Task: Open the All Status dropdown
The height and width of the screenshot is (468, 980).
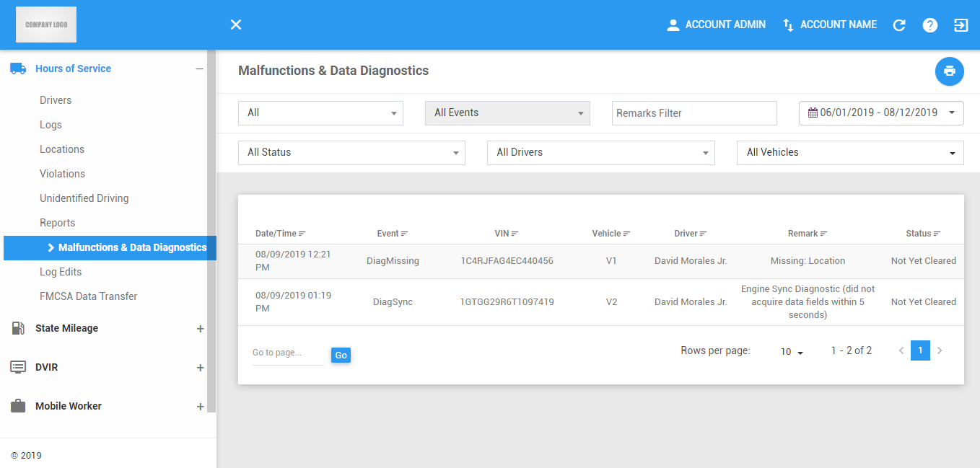Action: point(351,153)
